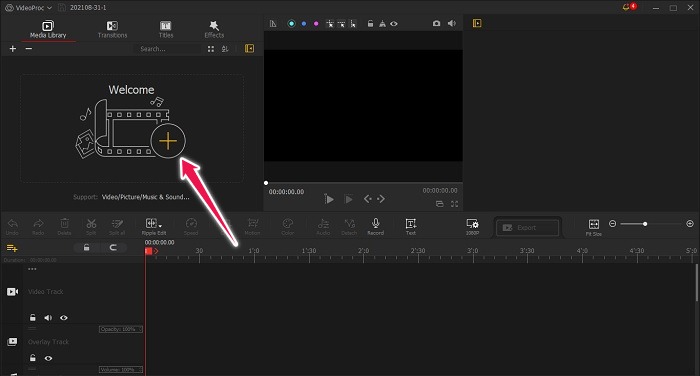Click the red playhead marker at 00:00:00.00
700x376 pixels.
click(x=149, y=251)
